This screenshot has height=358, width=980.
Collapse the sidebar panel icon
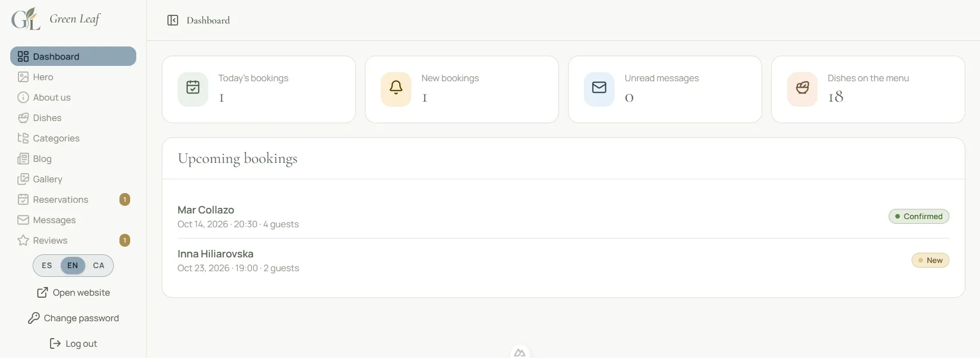tap(173, 20)
